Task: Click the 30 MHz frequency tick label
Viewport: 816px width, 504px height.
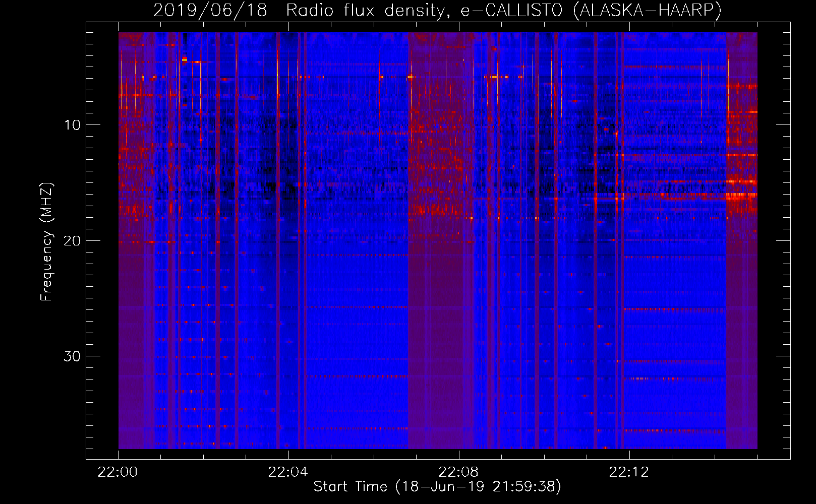Action: coord(72,356)
